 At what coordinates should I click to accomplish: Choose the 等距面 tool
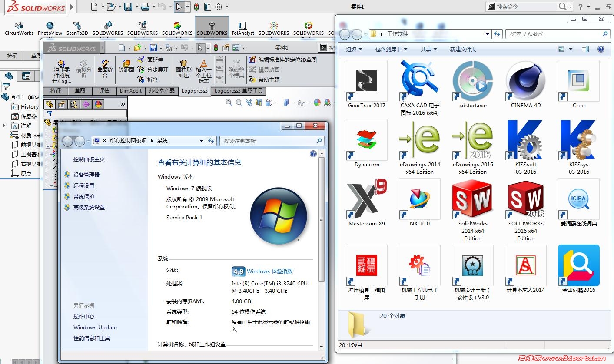coord(126,66)
